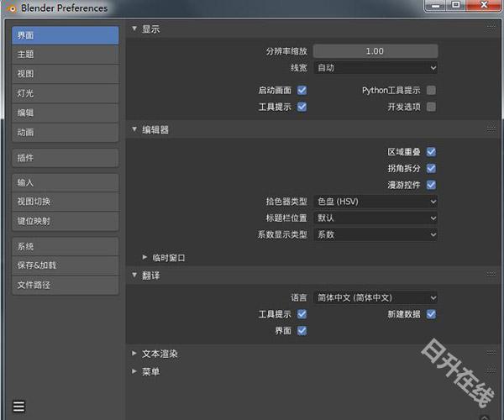Image resolution: width=504 pixels, height=420 pixels.
Task: Open the 语言 language dropdown
Action: (375, 298)
